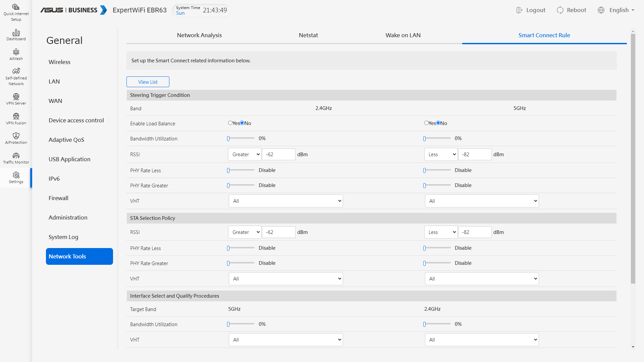
Task: Expand 5GHz Steering Trigger VHT dropdown
Action: coord(482,201)
